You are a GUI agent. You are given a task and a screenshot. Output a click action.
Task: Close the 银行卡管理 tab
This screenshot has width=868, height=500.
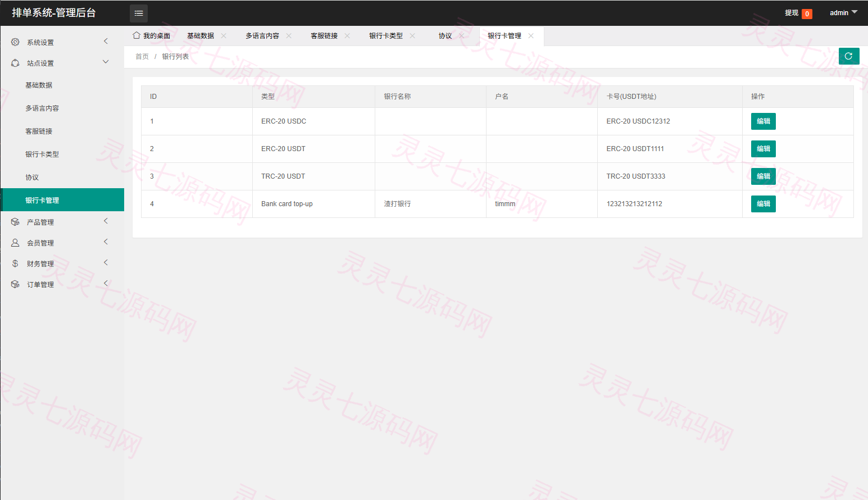point(531,35)
